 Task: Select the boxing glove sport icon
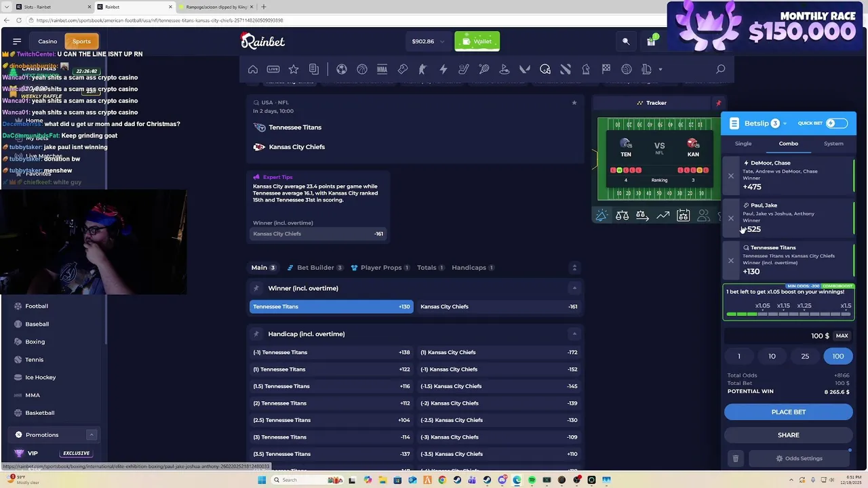point(403,69)
